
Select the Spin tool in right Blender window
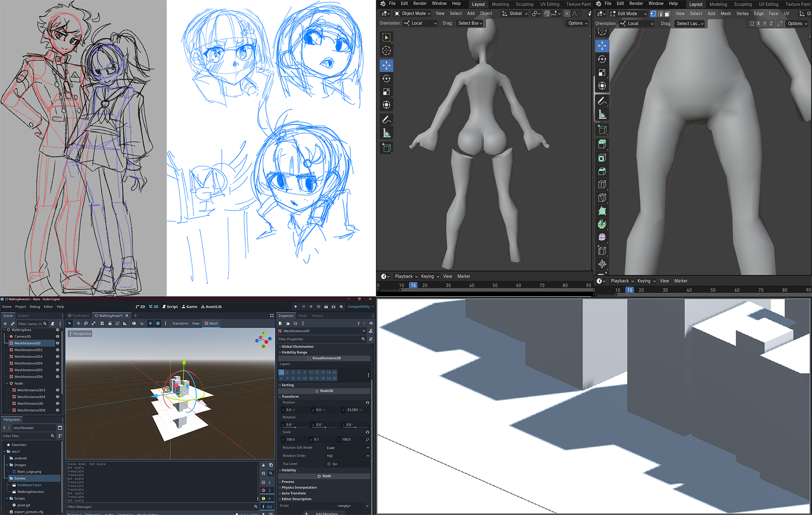coord(602,224)
